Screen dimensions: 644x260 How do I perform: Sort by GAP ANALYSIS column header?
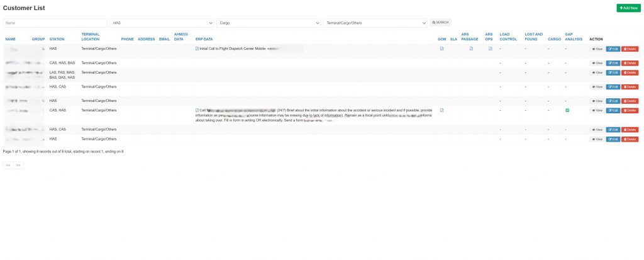coord(574,37)
